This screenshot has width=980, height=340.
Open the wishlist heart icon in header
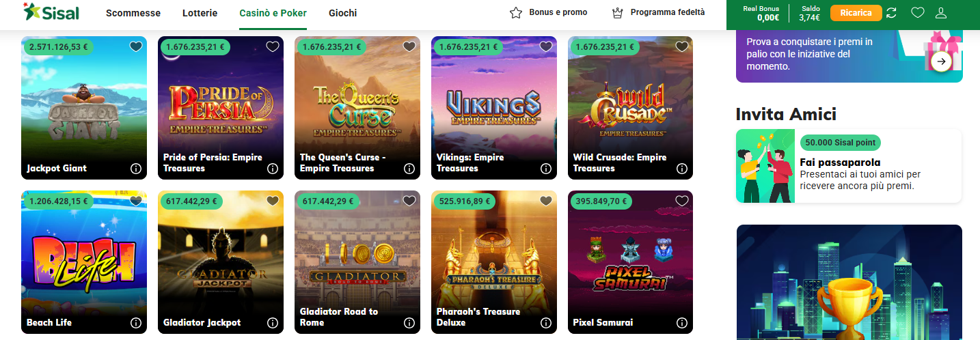918,12
